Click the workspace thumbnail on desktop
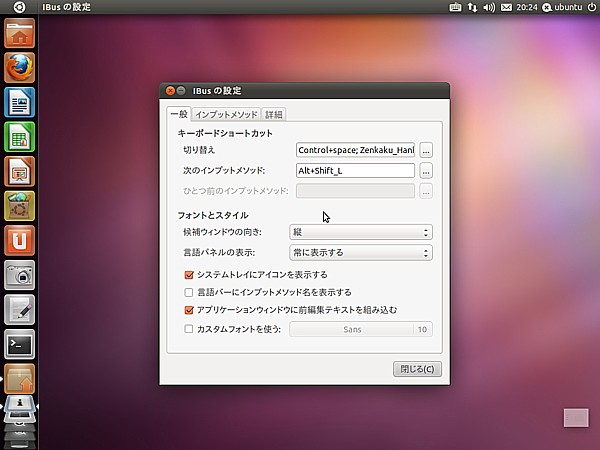 576,417
